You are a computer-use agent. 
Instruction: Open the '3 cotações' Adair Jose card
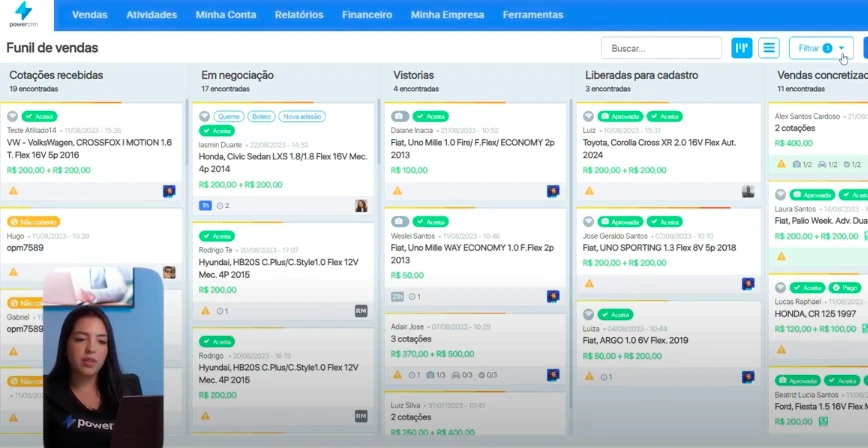(411, 339)
